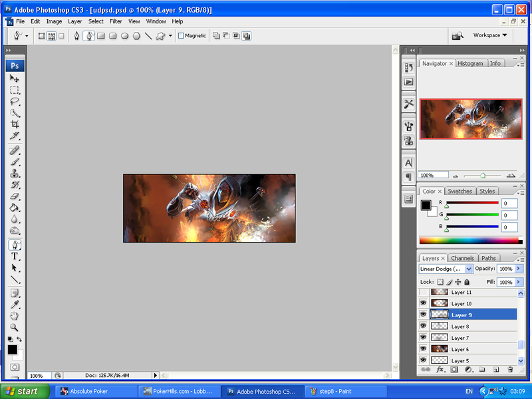Open the Windows start menu
Screen dimensions: 532x399
pyautogui.click(x=25, y=391)
